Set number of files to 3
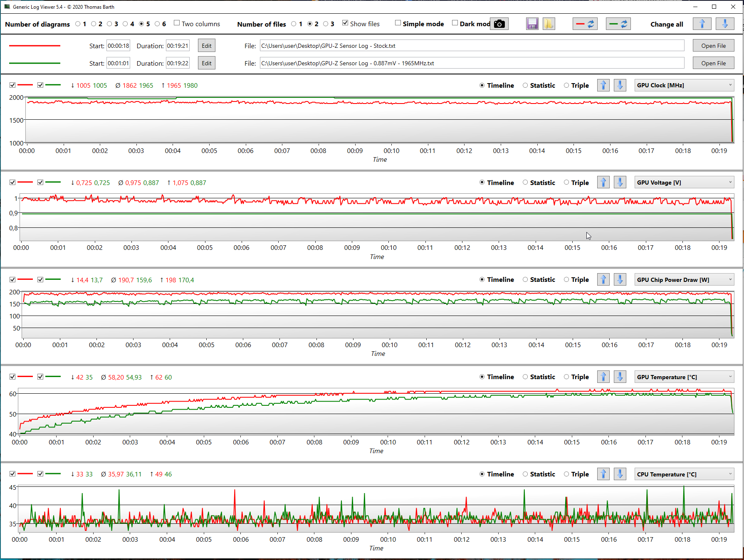 point(326,24)
